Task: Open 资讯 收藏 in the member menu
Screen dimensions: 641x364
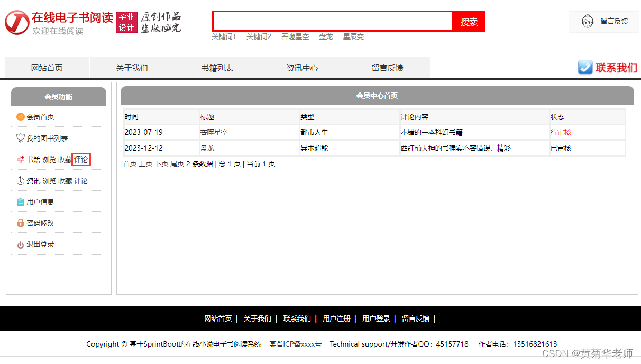Action: 65,181
